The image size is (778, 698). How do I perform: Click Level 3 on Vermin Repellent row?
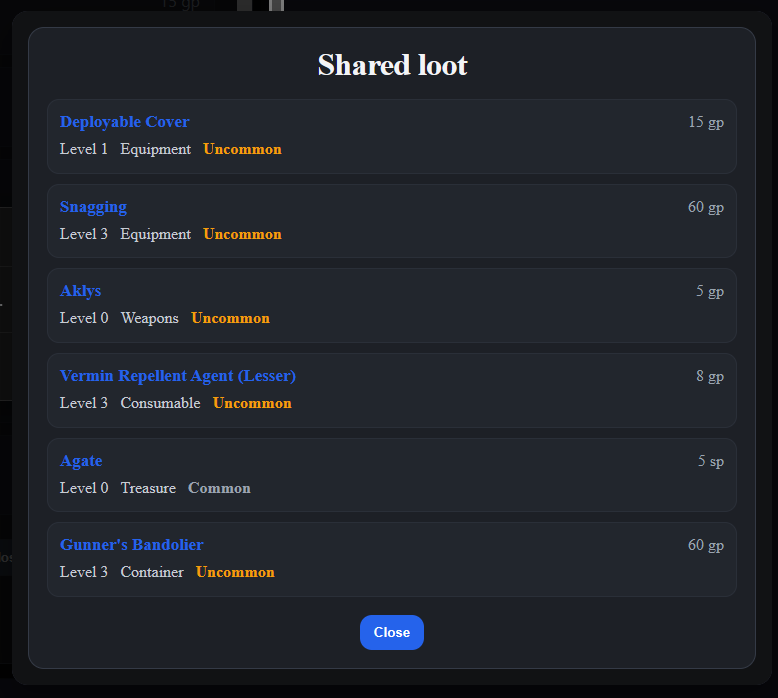[84, 403]
